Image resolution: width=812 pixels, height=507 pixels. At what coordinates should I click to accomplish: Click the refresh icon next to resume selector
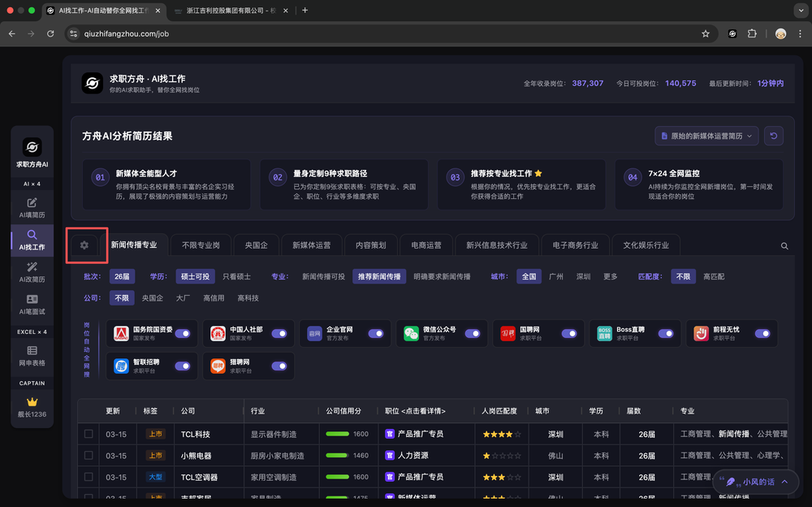[x=773, y=136]
